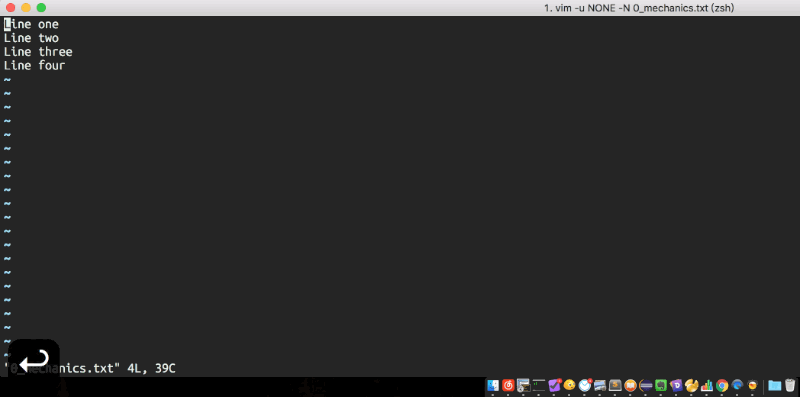Open OmniFocus purple checkmark dock icon

[555, 385]
